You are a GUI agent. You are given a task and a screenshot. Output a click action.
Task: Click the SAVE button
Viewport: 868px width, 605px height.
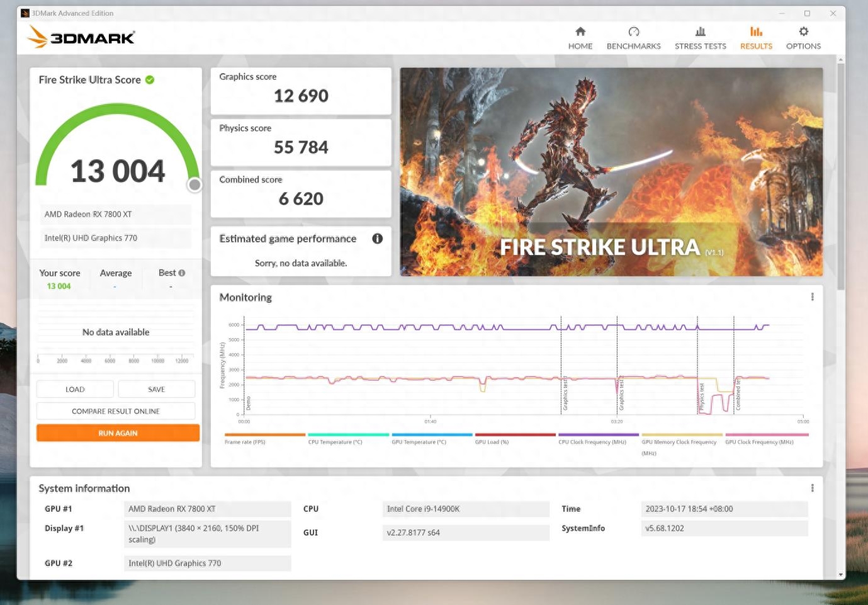click(x=156, y=389)
